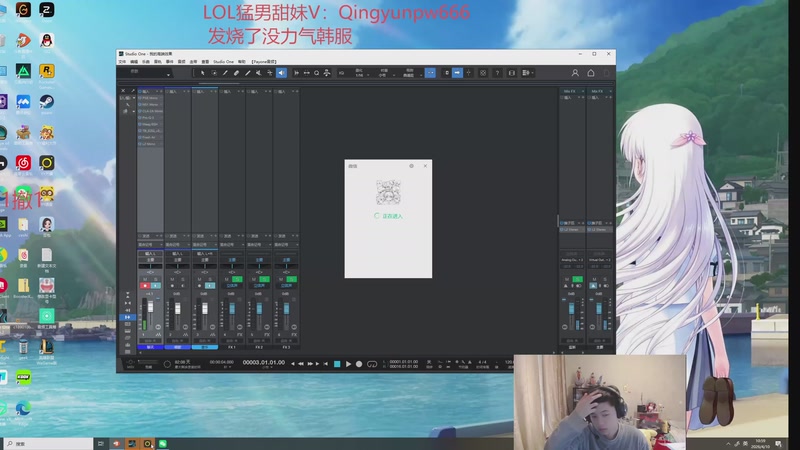Screen dimensions: 800x450
Task: Open the Analog Out output selector
Action: point(571,260)
